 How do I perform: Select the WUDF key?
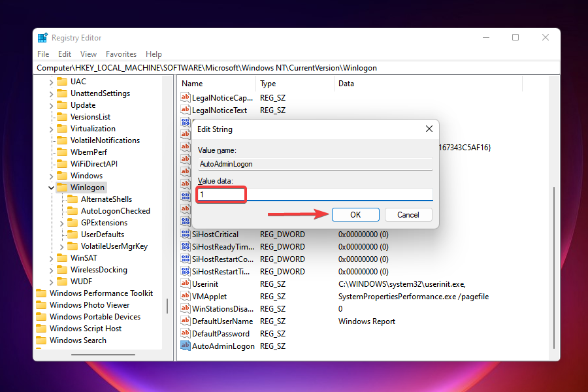(81, 282)
